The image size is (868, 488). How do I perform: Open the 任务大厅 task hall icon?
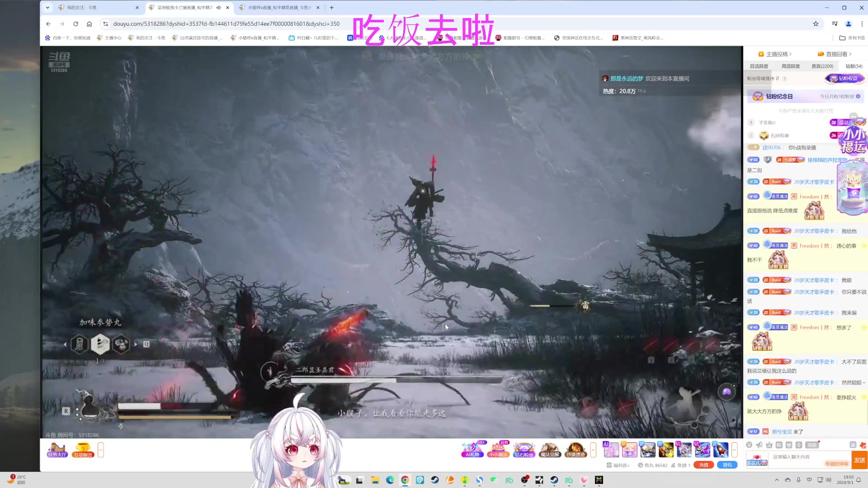(57, 450)
